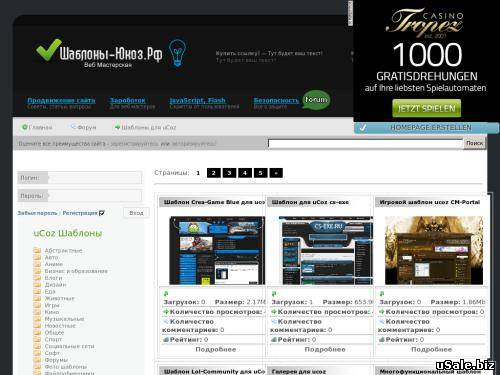Jump to next pages with » button
This screenshot has width=500, height=375.
[276, 173]
